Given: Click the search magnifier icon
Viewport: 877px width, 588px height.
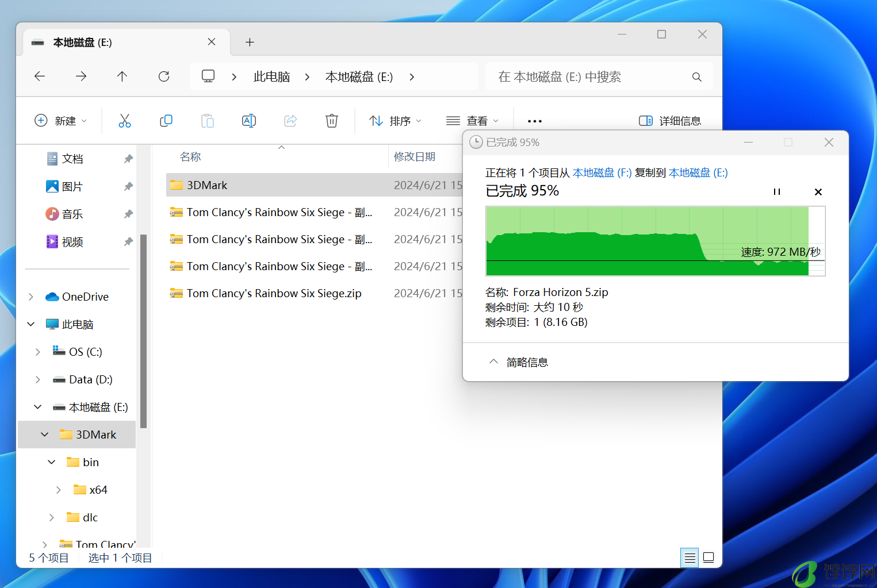Looking at the screenshot, I should tap(697, 77).
